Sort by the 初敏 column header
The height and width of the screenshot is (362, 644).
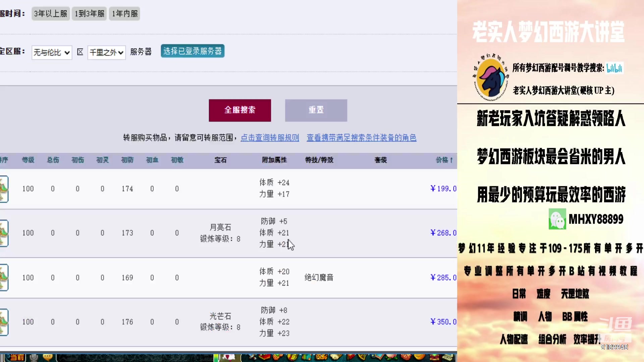click(177, 160)
